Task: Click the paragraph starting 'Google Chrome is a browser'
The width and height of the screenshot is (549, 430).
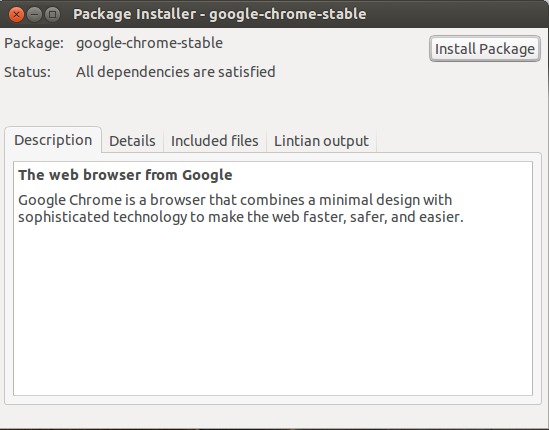Action: (x=241, y=208)
